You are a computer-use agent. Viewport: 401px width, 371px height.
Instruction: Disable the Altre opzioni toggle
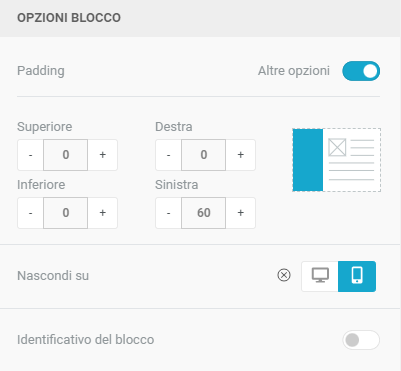click(361, 71)
